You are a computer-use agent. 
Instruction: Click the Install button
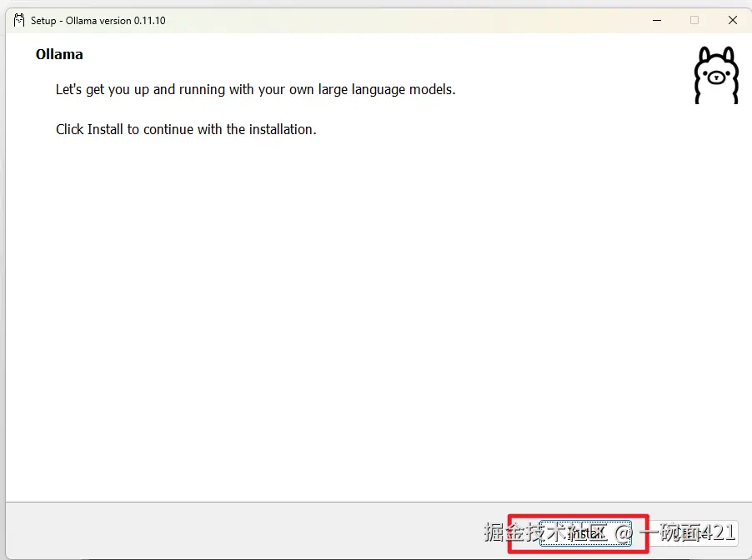[585, 533]
